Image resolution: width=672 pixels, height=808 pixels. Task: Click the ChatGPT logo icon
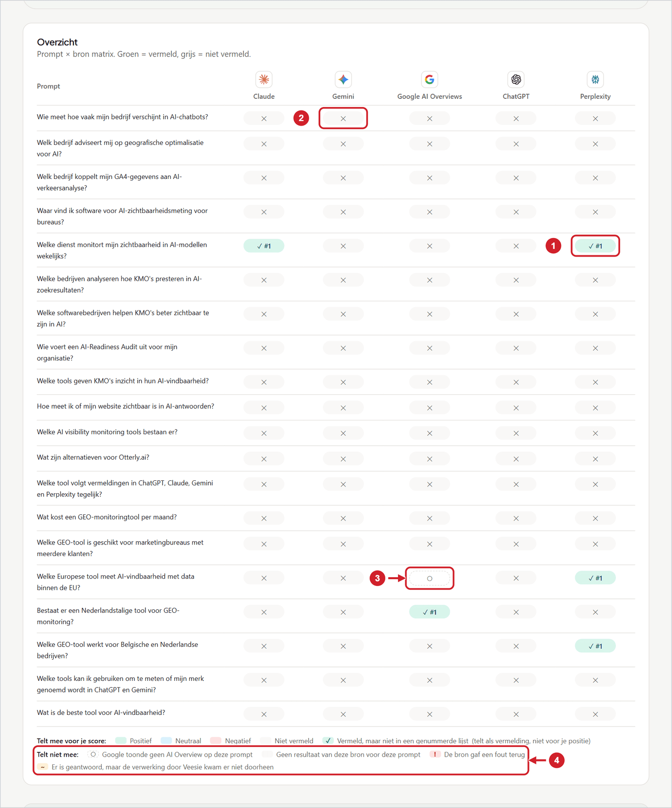516,79
